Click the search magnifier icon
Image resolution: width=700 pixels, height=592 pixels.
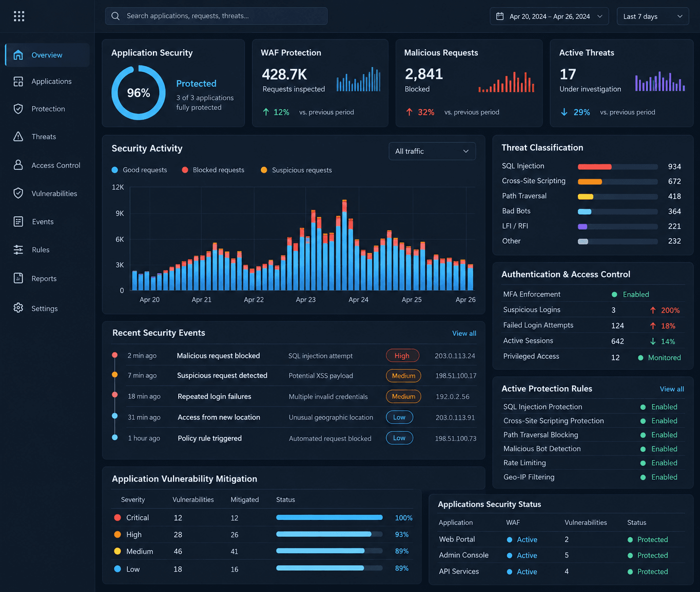(115, 16)
